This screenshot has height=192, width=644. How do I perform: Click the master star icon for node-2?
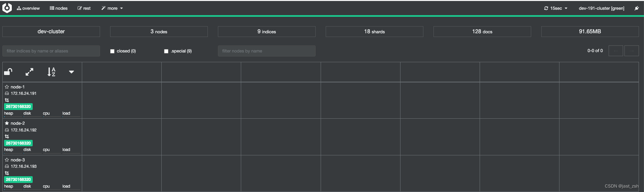coord(7,123)
